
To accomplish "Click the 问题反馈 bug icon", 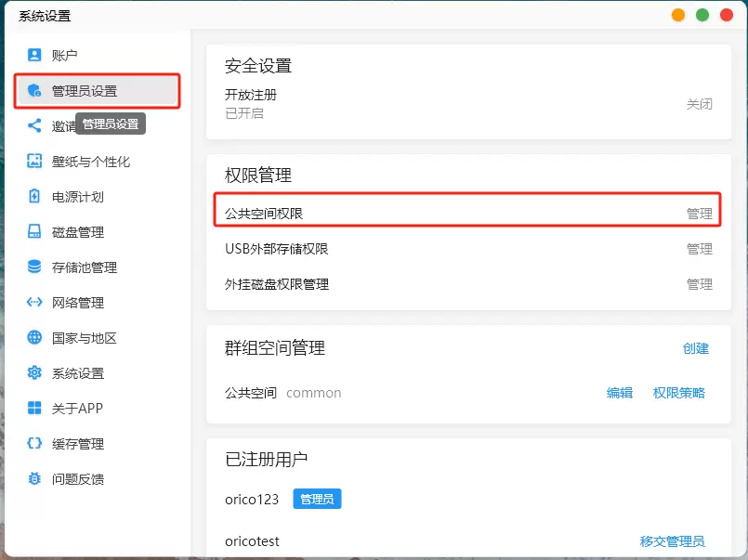I will (34, 478).
